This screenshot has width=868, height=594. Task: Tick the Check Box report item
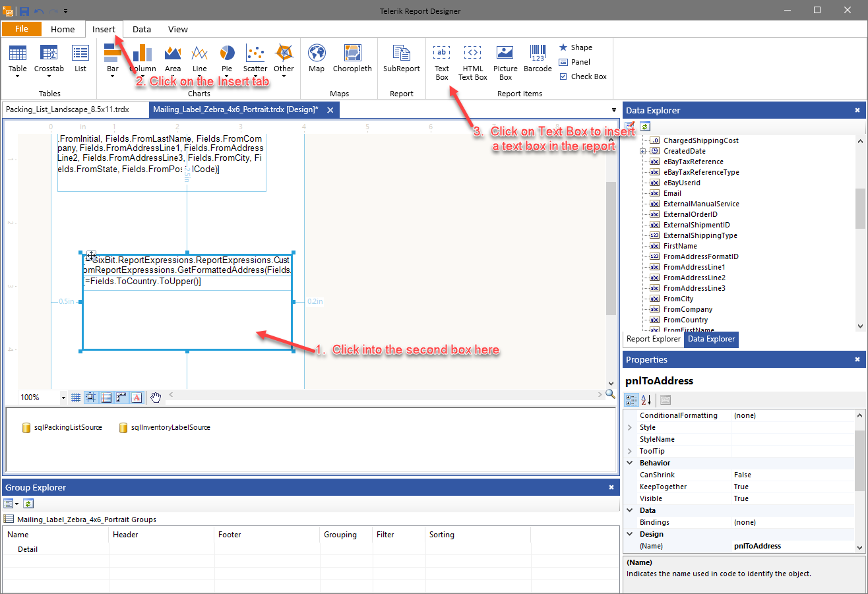[583, 76]
